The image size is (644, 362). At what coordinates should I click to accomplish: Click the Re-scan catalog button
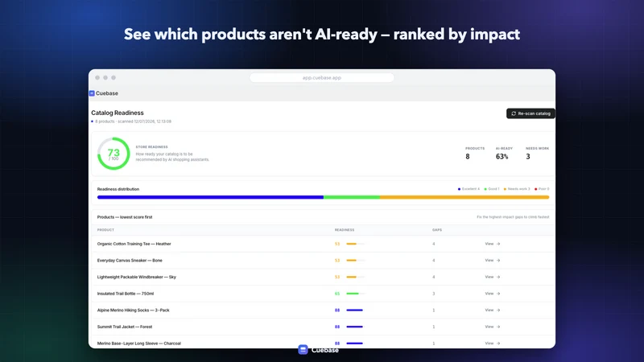coord(530,113)
